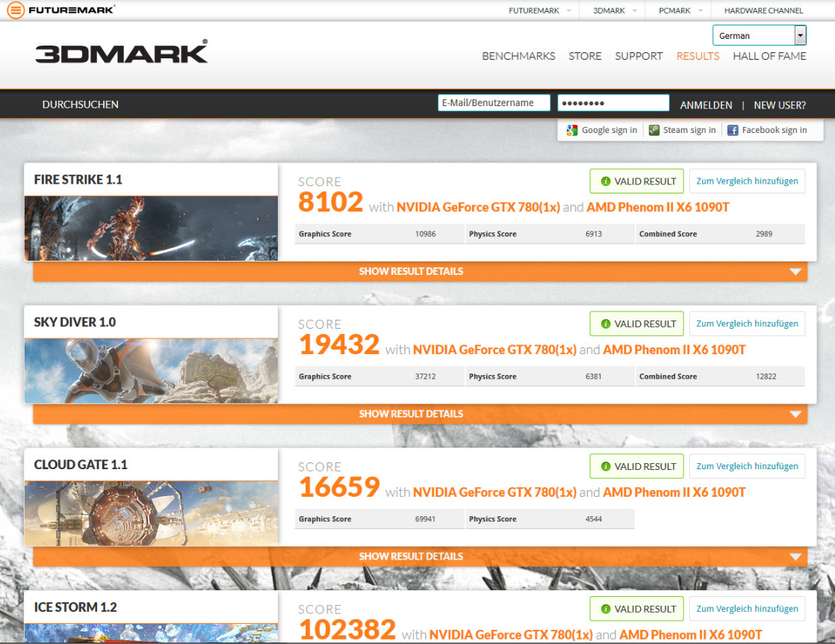This screenshot has width=835, height=644.
Task: Click the Sky Diver score 19432
Action: coord(339,344)
